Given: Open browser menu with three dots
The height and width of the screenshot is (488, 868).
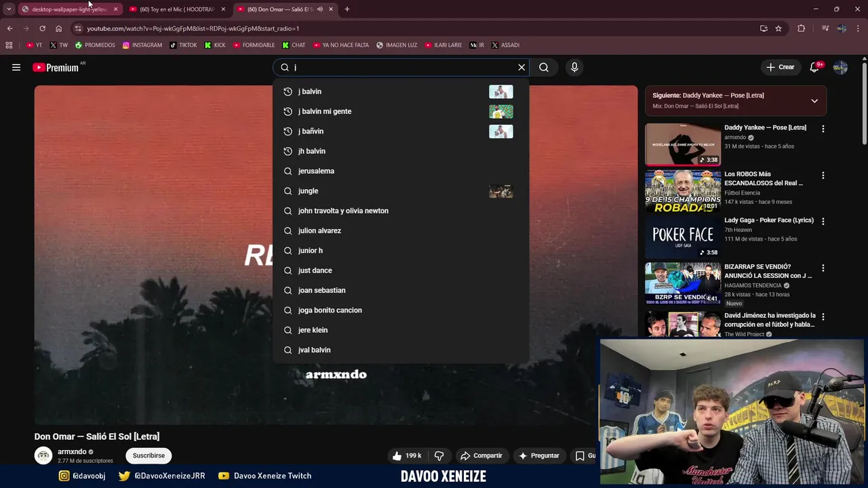Looking at the screenshot, I should (859, 28).
